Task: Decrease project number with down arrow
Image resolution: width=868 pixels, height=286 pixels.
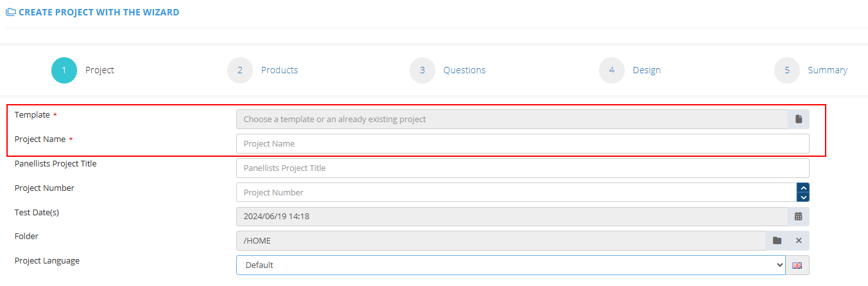Action: (x=803, y=197)
